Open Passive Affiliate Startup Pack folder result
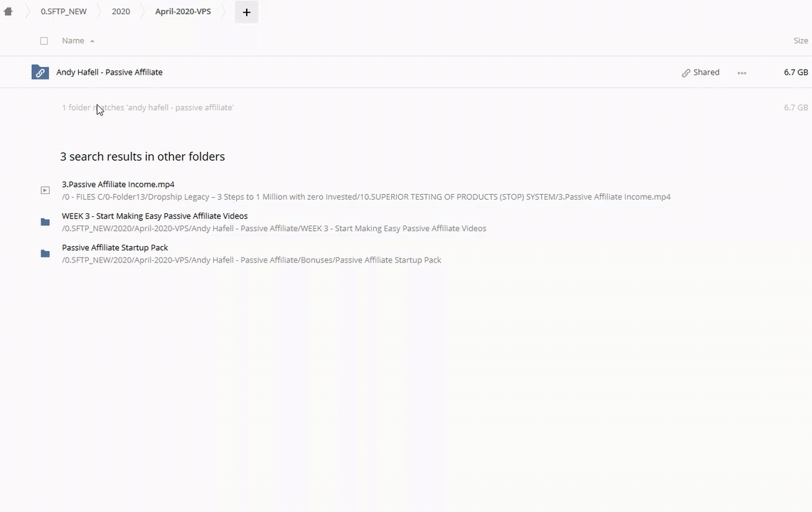 [115, 247]
